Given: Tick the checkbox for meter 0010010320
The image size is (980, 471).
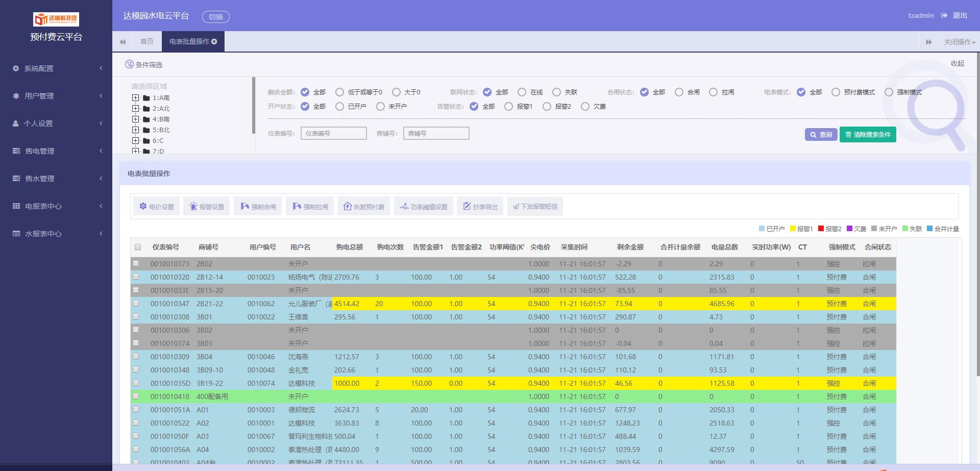Looking at the screenshot, I should click(x=136, y=277).
